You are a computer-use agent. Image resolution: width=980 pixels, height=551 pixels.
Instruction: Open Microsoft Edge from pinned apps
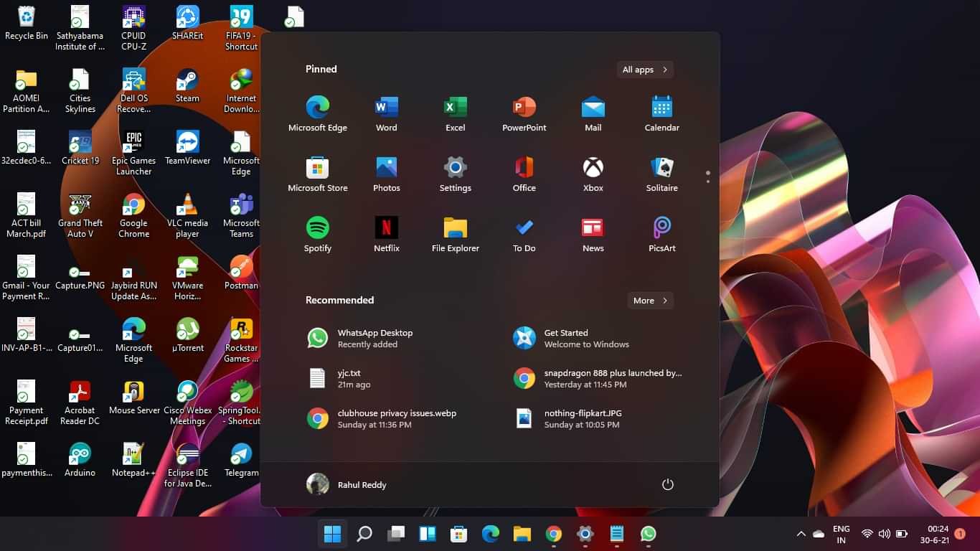point(318,114)
